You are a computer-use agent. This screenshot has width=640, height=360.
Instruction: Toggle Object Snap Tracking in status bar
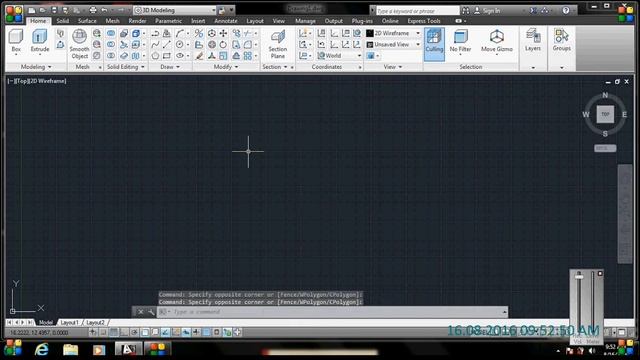[165, 332]
